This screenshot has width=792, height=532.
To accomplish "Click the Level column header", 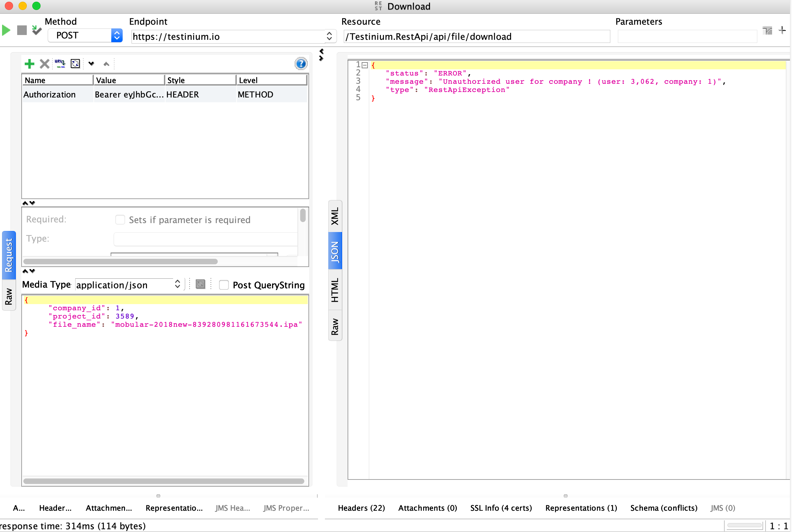I will pos(272,80).
